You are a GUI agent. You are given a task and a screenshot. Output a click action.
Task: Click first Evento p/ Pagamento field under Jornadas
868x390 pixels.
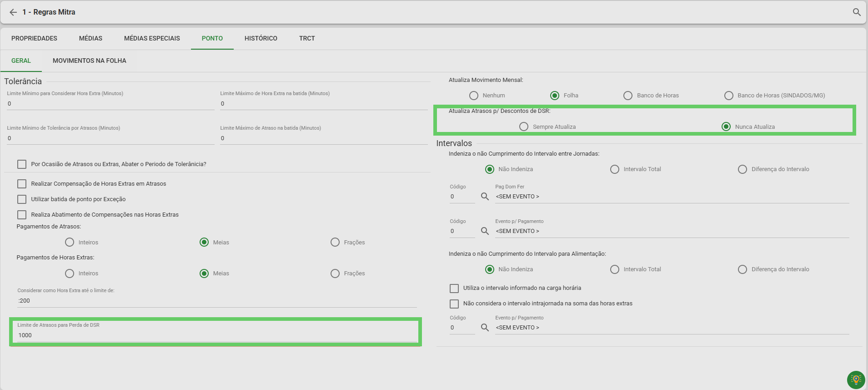672,231
